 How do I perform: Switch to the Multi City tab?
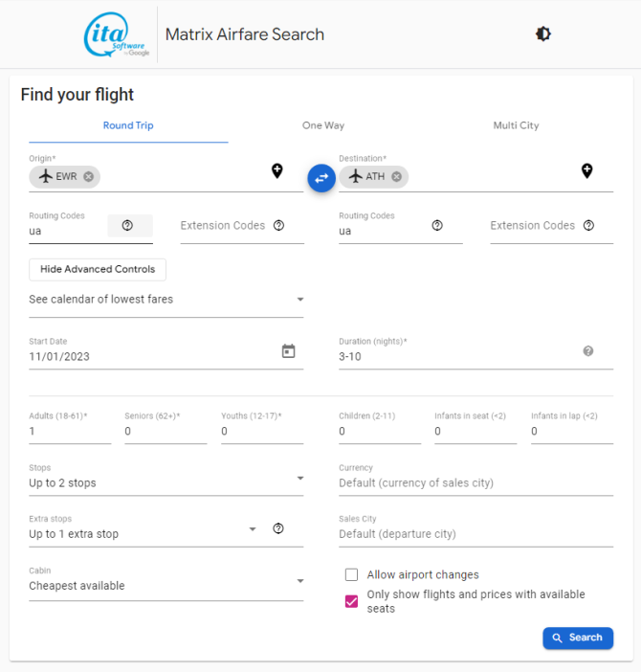516,125
